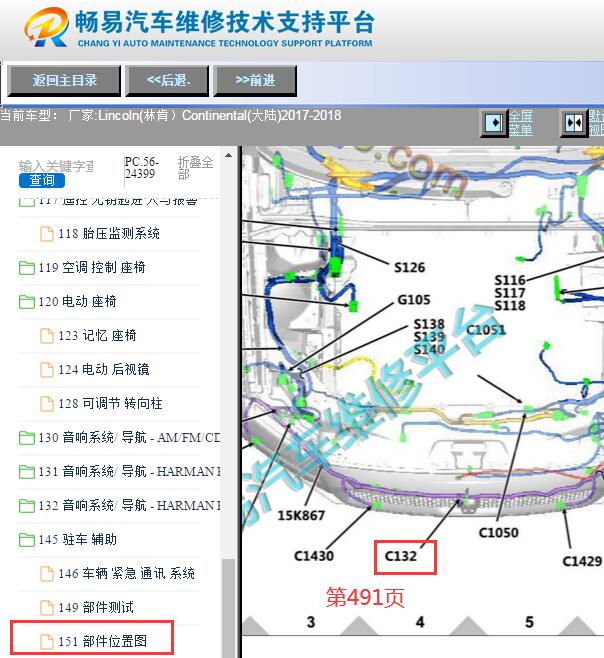The image size is (604, 658).
Task: Click the S116 splice label
Action: [x=510, y=280]
